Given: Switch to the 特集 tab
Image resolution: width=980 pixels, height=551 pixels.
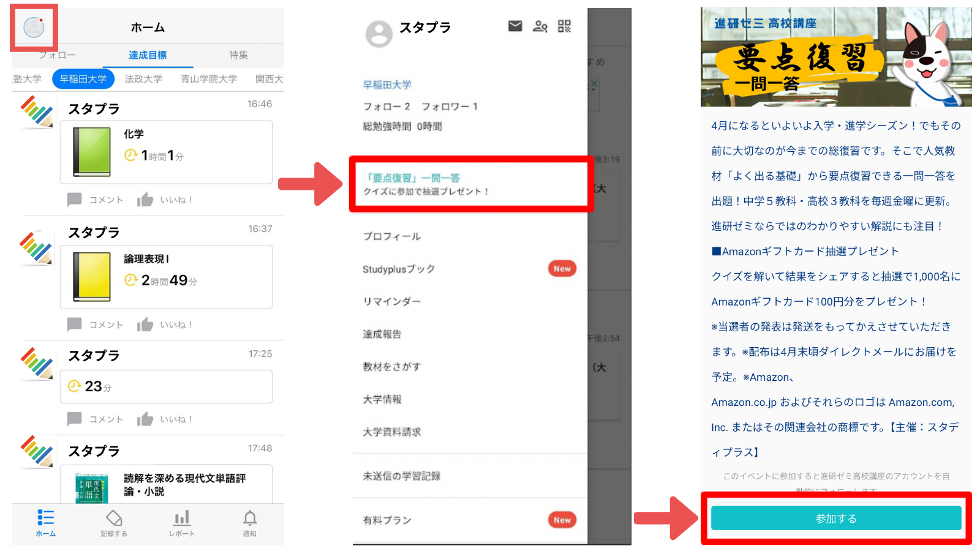Looking at the screenshot, I should point(238,55).
